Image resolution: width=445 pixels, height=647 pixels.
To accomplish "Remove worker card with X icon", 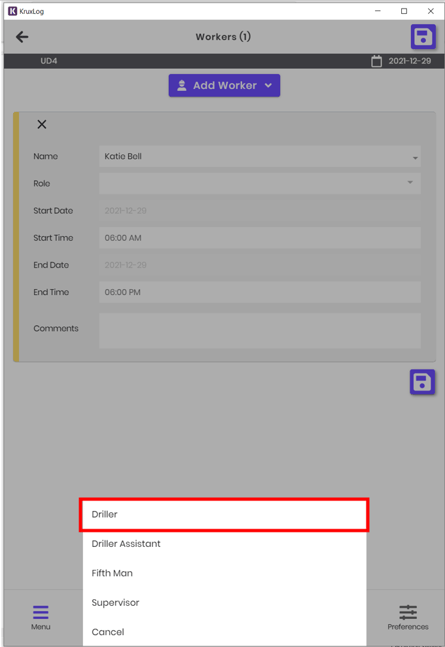I will click(x=42, y=124).
